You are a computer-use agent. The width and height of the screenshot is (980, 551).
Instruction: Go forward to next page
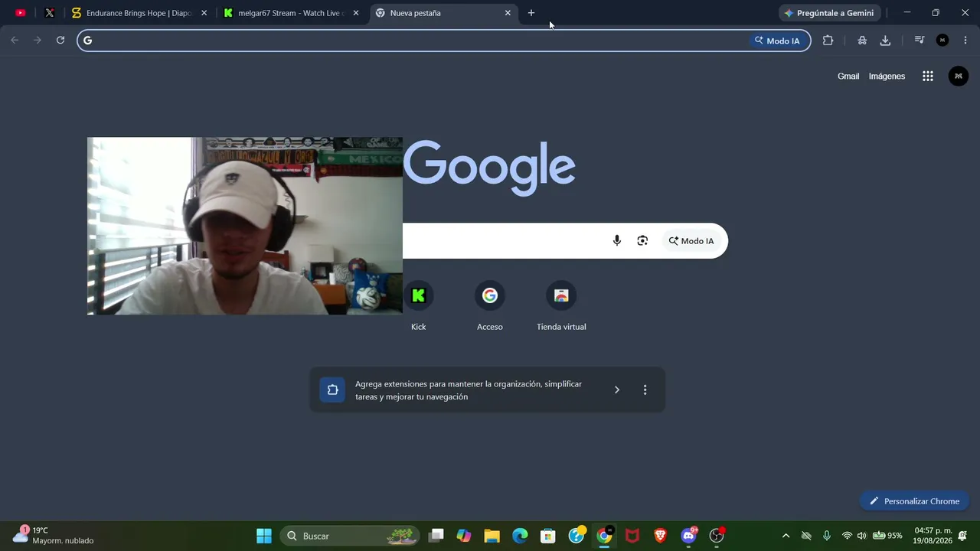pyautogui.click(x=38, y=41)
